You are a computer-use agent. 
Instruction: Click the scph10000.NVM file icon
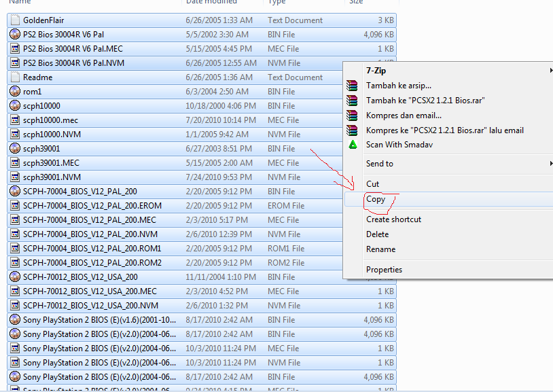[x=15, y=134]
